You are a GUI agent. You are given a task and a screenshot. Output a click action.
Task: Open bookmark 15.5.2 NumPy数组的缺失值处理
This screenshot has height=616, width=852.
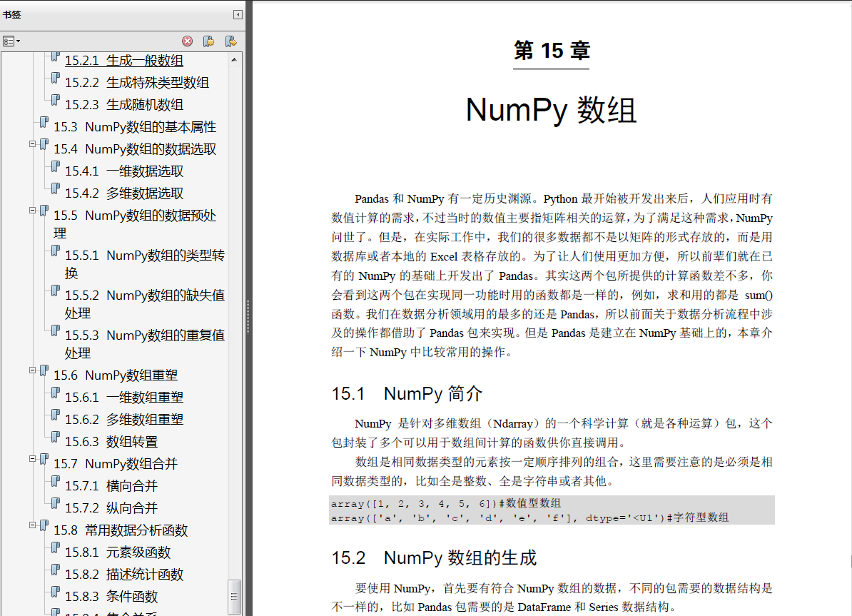[x=145, y=304]
